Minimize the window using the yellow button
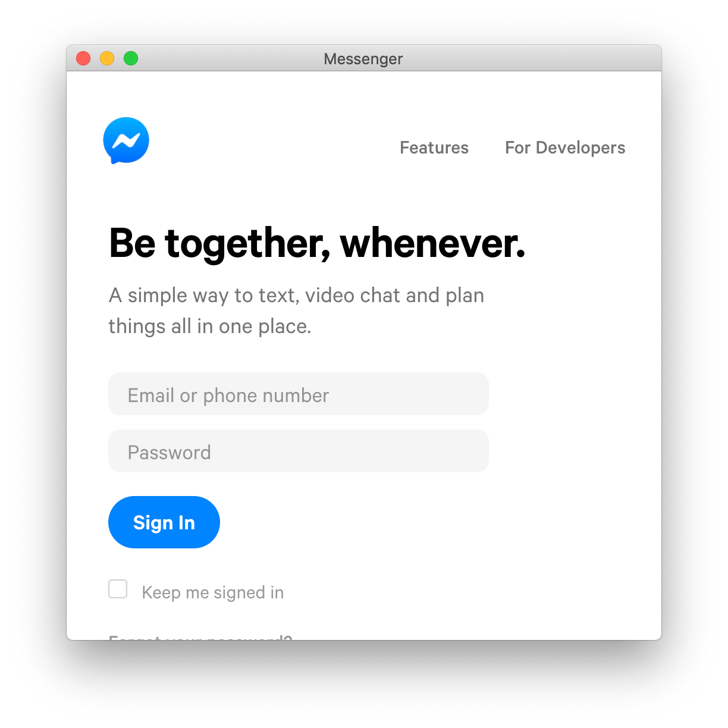Viewport: 728px width, 728px height. 107,58
